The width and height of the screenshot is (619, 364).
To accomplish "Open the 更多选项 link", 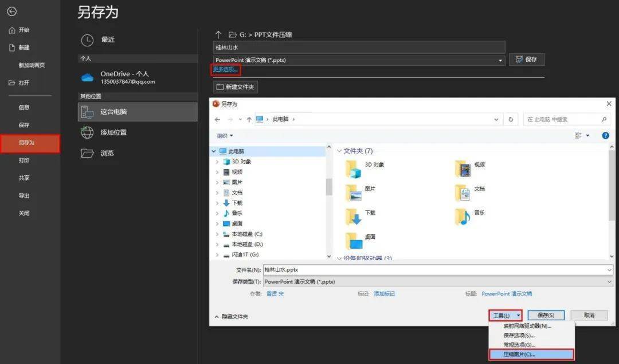I will (x=225, y=69).
